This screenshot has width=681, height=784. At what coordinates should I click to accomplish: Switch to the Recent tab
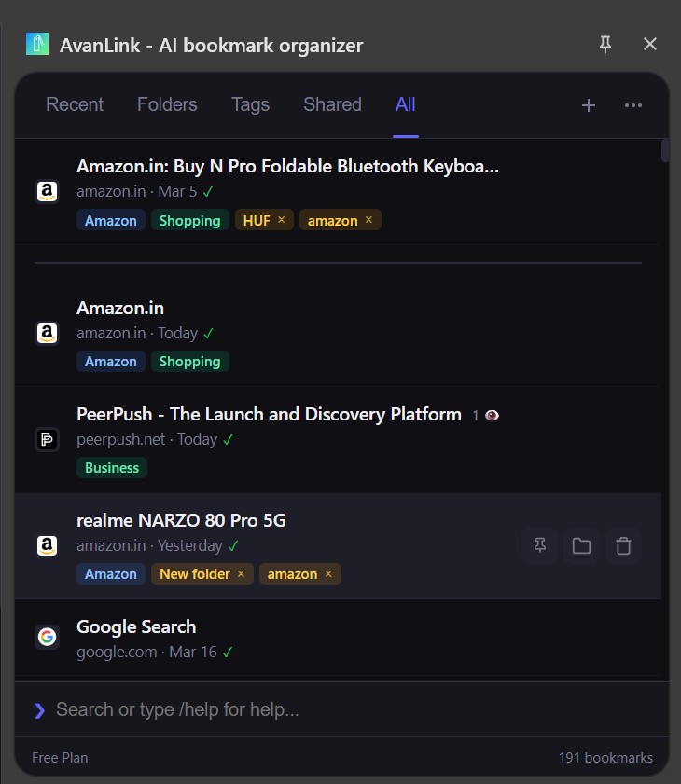click(75, 104)
